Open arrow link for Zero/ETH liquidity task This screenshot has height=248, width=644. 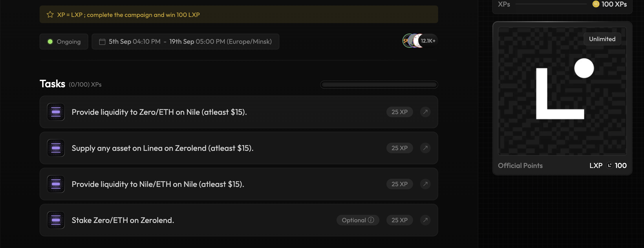click(425, 112)
